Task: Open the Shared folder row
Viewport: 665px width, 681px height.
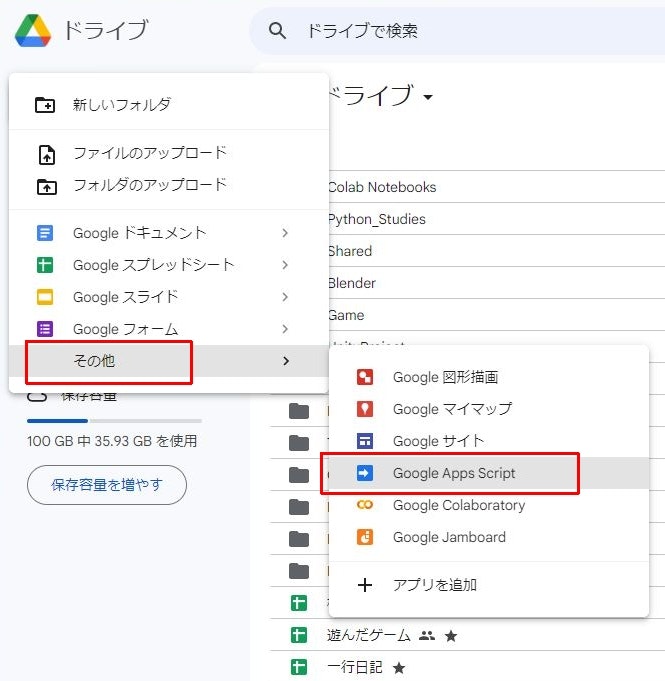Action: click(496, 251)
